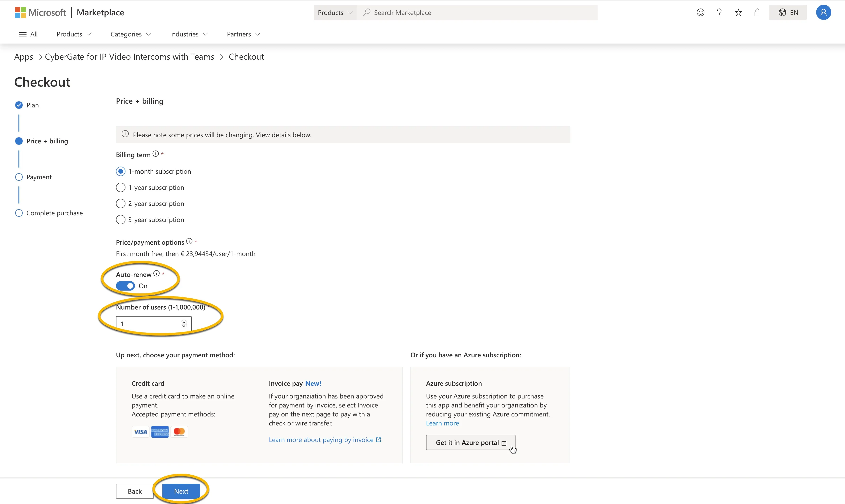Toggle the Auto-renew switch off
The image size is (845, 504).
(x=125, y=286)
